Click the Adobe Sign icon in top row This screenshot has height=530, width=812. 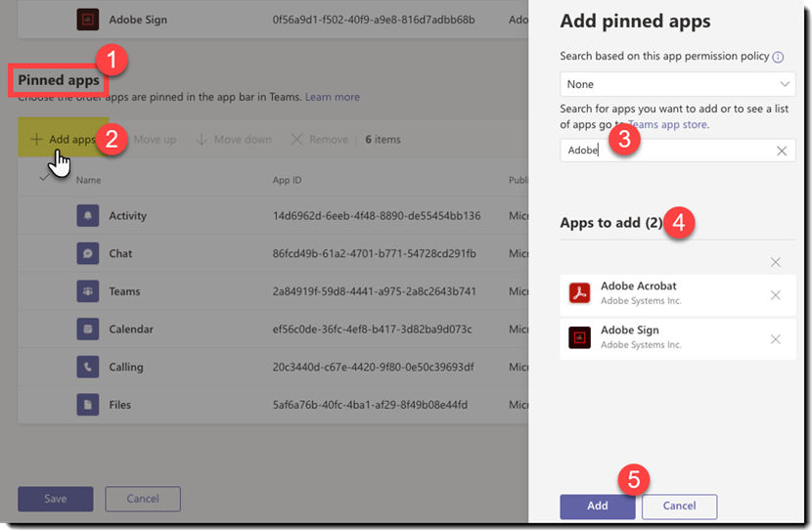pos(87,20)
